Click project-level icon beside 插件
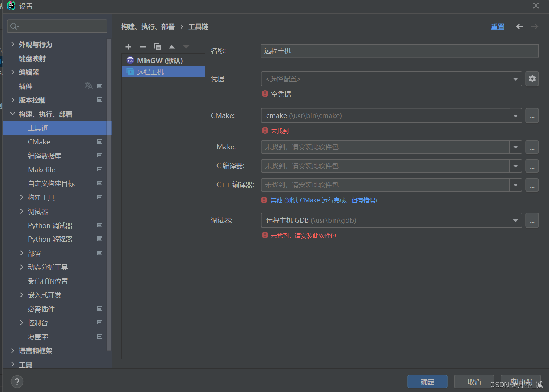This screenshot has width=549, height=392. click(99, 86)
